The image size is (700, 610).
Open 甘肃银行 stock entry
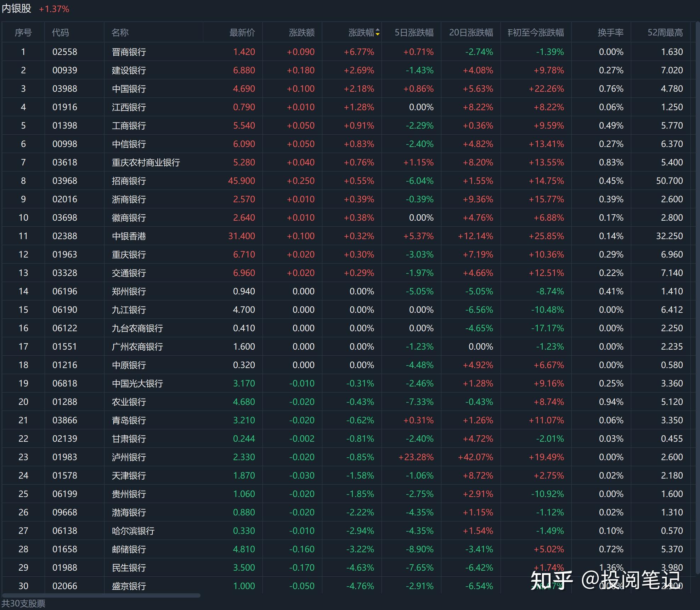[x=129, y=439]
